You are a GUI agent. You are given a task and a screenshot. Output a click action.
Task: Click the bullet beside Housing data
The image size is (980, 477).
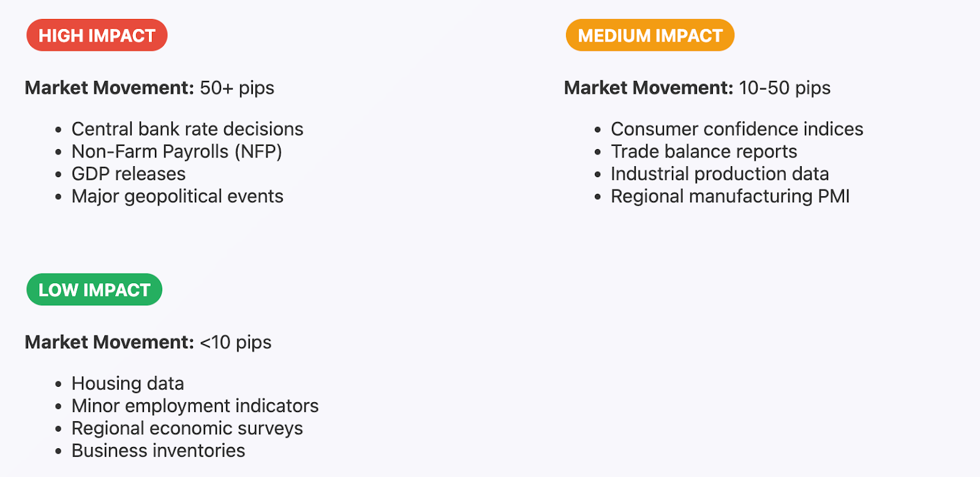point(58,384)
